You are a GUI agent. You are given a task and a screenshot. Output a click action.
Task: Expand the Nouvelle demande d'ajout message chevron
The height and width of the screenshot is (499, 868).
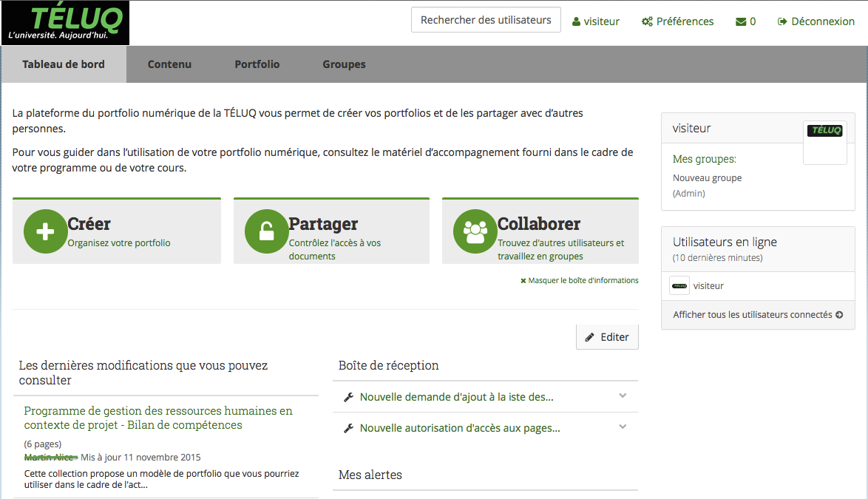[623, 396]
